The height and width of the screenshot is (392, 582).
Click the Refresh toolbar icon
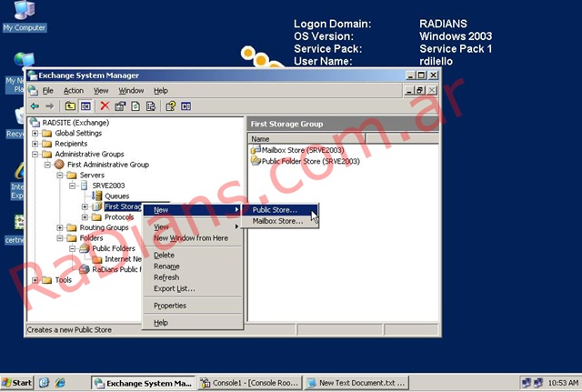coord(135,106)
